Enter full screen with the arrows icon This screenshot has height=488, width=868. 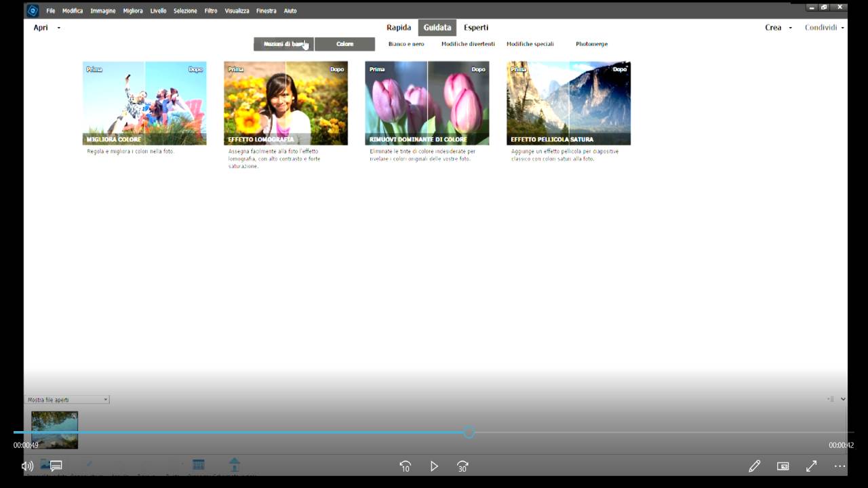tap(811, 466)
